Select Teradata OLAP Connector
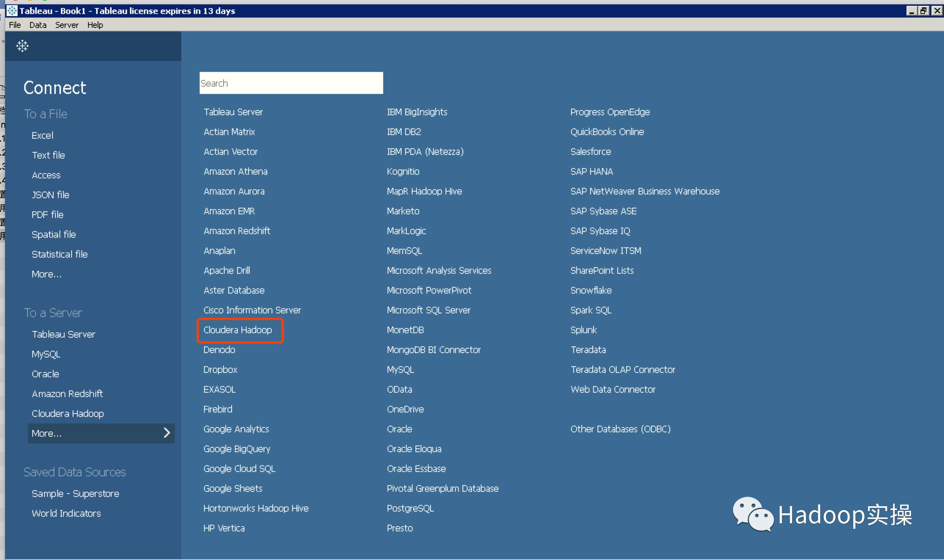The height and width of the screenshot is (560, 944). (x=623, y=370)
